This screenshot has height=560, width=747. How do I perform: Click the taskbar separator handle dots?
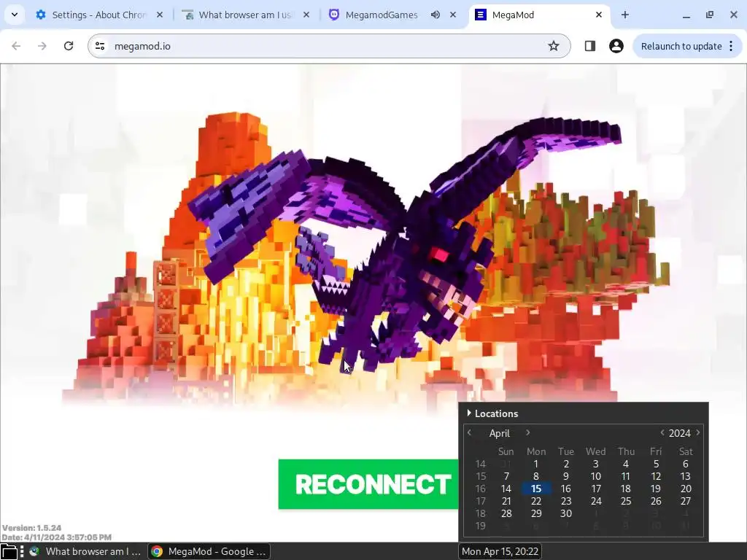(x=22, y=551)
